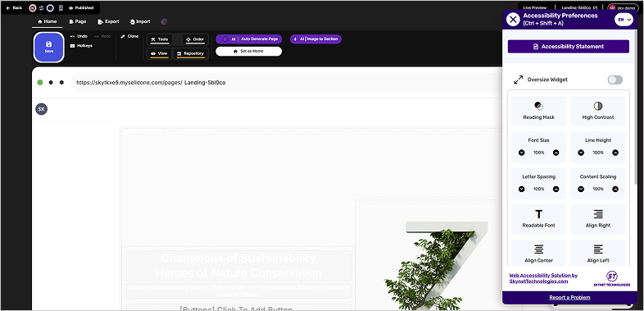Enable the Readable Font option
The image size is (644, 311).
coord(539,219)
